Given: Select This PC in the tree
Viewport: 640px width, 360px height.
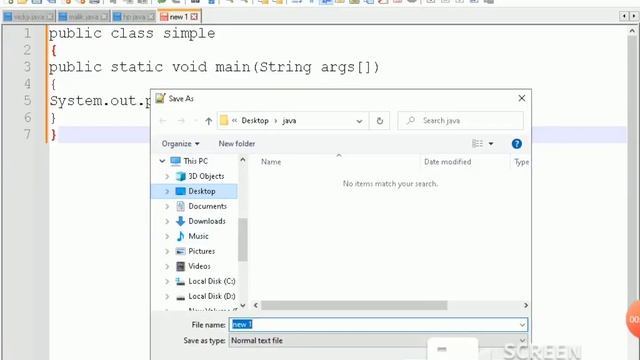Looking at the screenshot, I should pos(196,161).
